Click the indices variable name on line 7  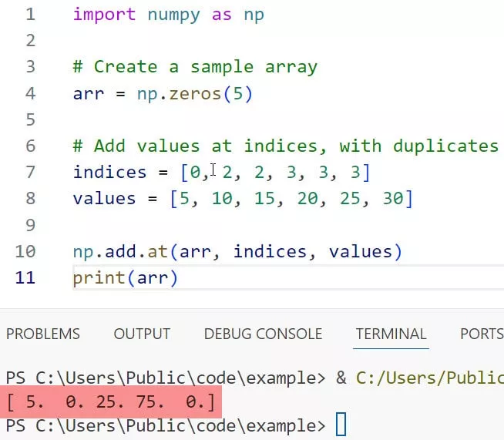coord(109,172)
